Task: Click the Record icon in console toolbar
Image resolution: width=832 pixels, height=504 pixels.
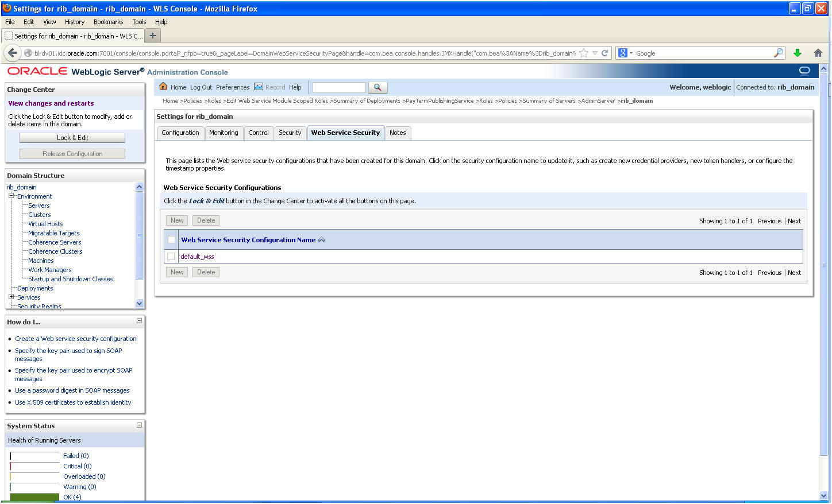Action: [x=259, y=87]
